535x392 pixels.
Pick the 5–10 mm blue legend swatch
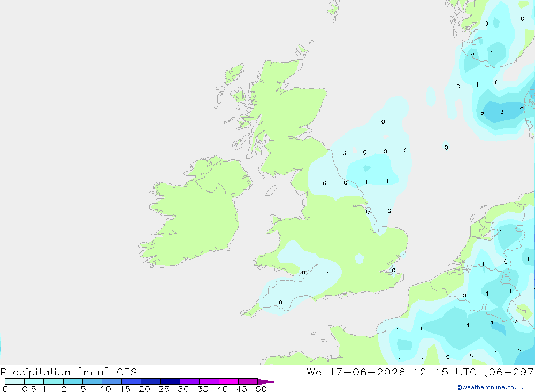point(92,381)
